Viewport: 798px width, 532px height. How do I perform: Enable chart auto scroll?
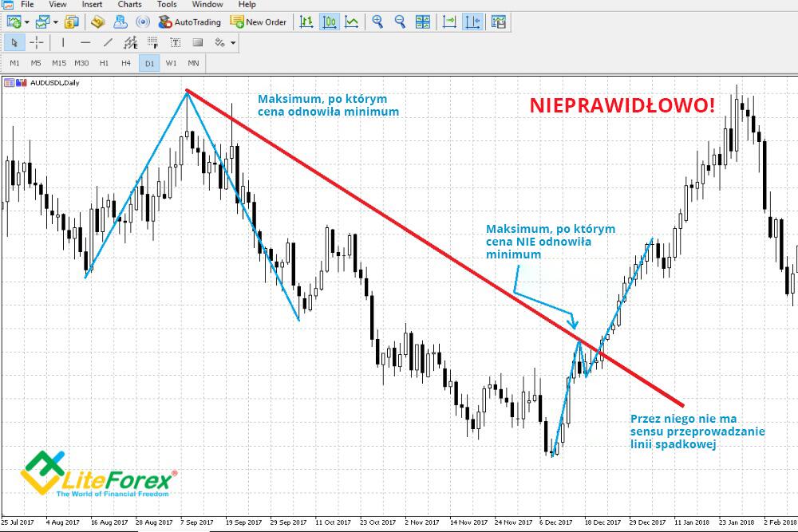(448, 22)
